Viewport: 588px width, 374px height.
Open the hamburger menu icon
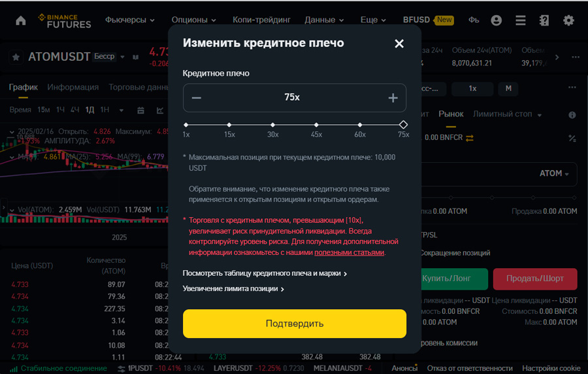pyautogui.click(x=520, y=20)
